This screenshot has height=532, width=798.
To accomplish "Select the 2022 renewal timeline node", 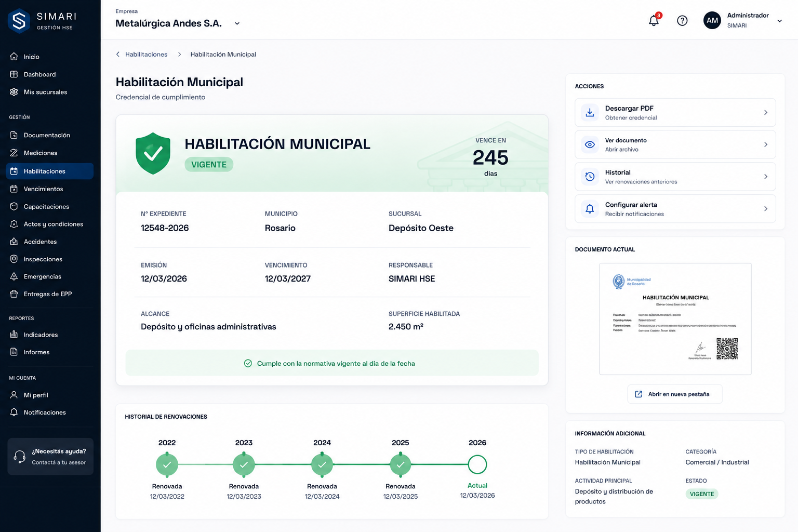I will tap(167, 464).
